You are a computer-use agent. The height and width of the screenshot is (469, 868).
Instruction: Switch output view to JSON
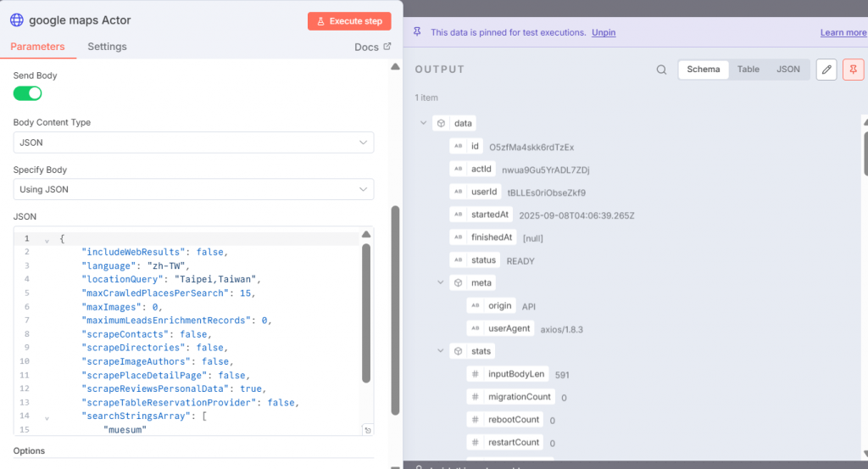coord(787,70)
